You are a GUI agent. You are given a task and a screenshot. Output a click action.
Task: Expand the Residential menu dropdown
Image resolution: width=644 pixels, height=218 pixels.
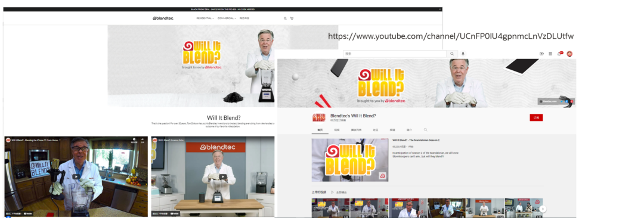(x=205, y=18)
